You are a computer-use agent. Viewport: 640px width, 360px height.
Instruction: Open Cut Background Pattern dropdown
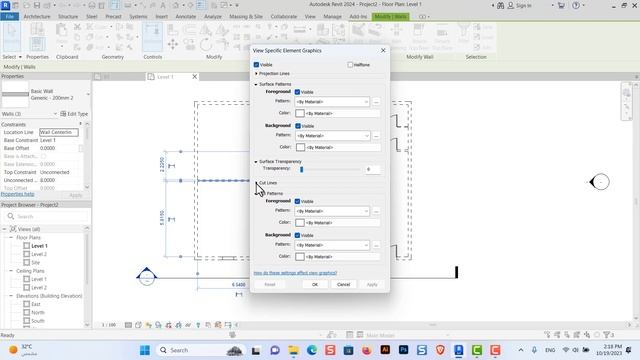332,245
